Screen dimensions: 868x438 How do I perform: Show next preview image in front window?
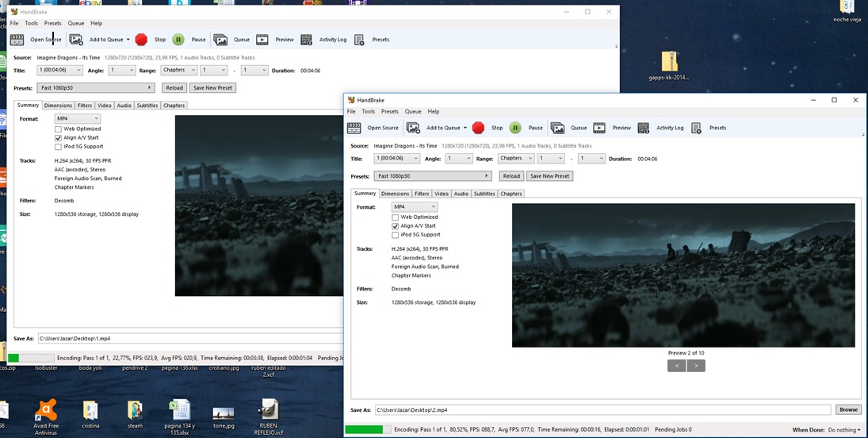[x=696, y=365]
